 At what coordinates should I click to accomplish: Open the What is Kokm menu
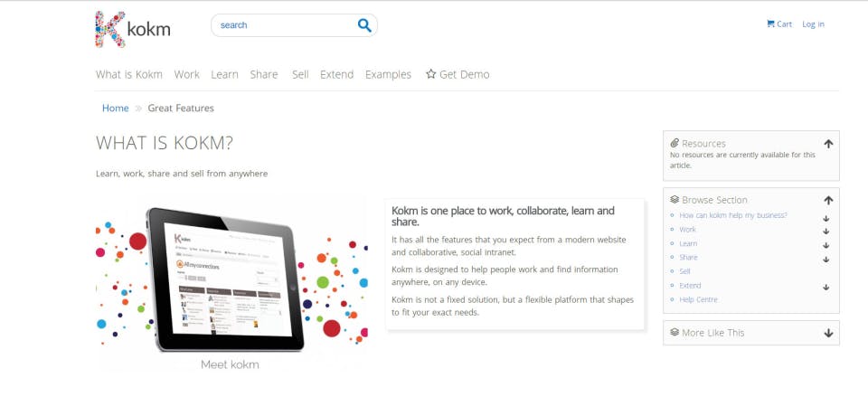[x=129, y=74]
